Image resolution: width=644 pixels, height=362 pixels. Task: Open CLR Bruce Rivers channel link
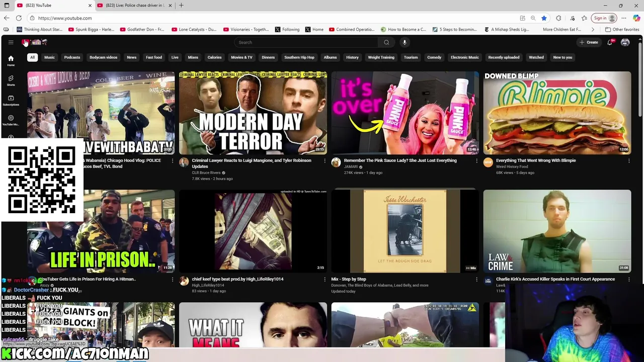click(206, 173)
